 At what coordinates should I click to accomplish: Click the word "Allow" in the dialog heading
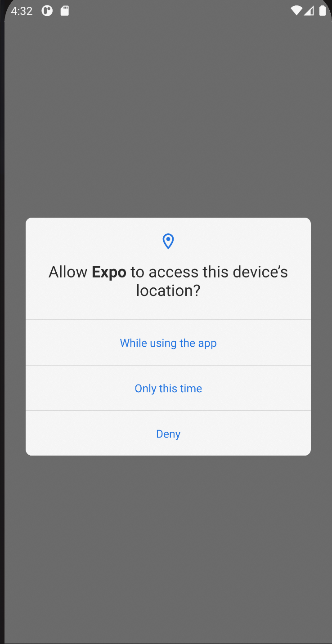pos(68,272)
